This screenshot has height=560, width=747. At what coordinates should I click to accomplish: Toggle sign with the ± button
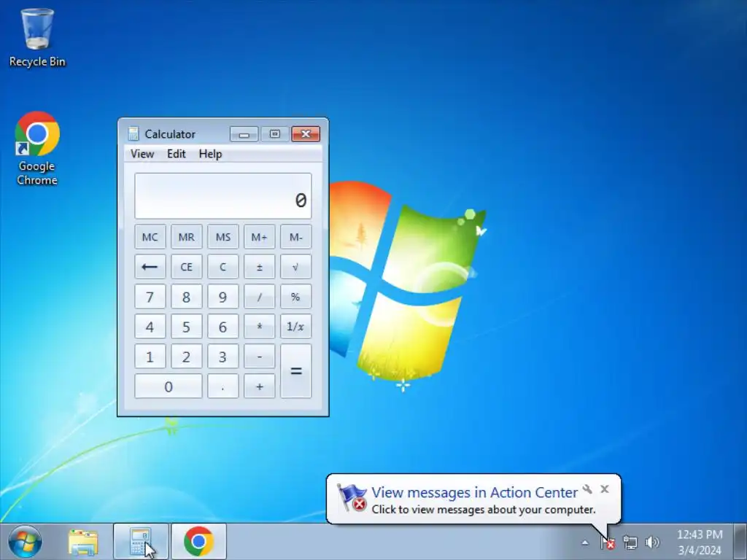[259, 267]
